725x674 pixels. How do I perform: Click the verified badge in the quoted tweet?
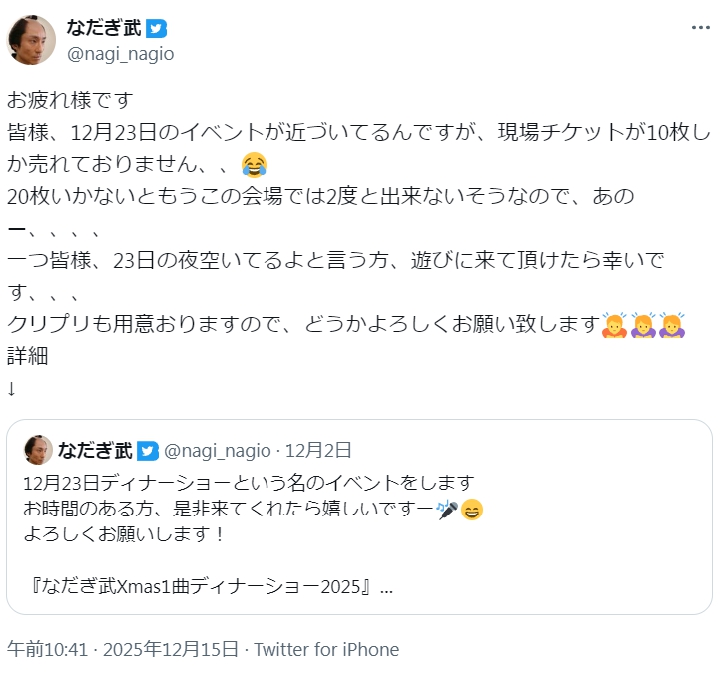pos(148,450)
